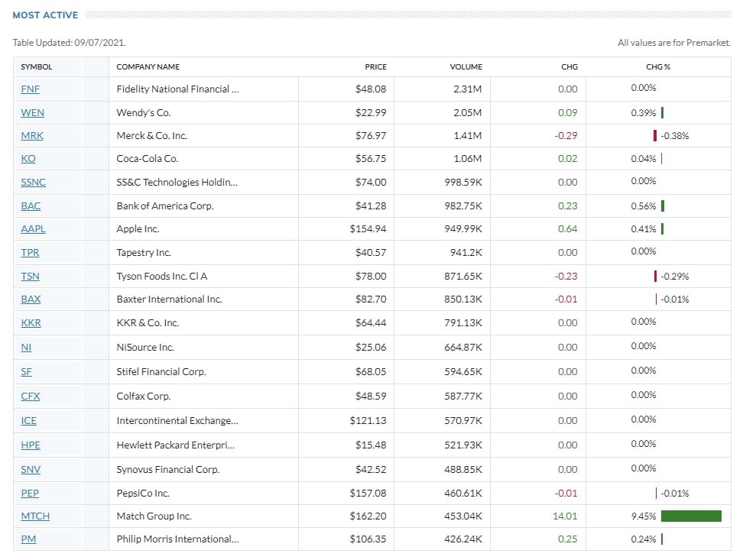Viewport: 743px width, 560px height.
Task: Click the -0.38% change for Merck
Action: point(675,136)
